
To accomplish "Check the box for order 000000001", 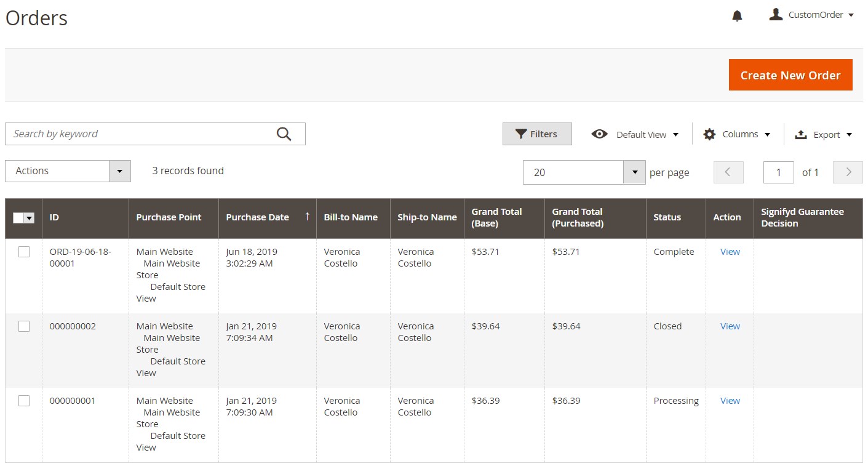I will pyautogui.click(x=24, y=401).
